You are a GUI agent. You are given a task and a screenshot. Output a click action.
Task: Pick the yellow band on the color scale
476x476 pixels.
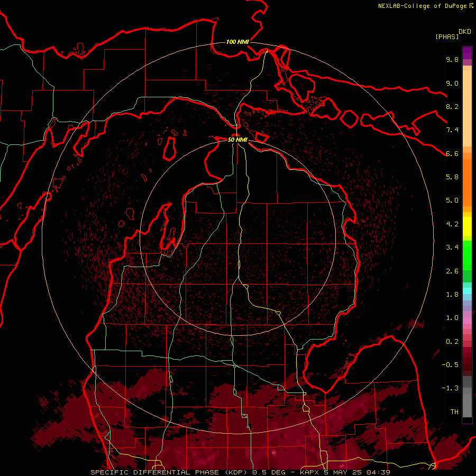[467, 226]
